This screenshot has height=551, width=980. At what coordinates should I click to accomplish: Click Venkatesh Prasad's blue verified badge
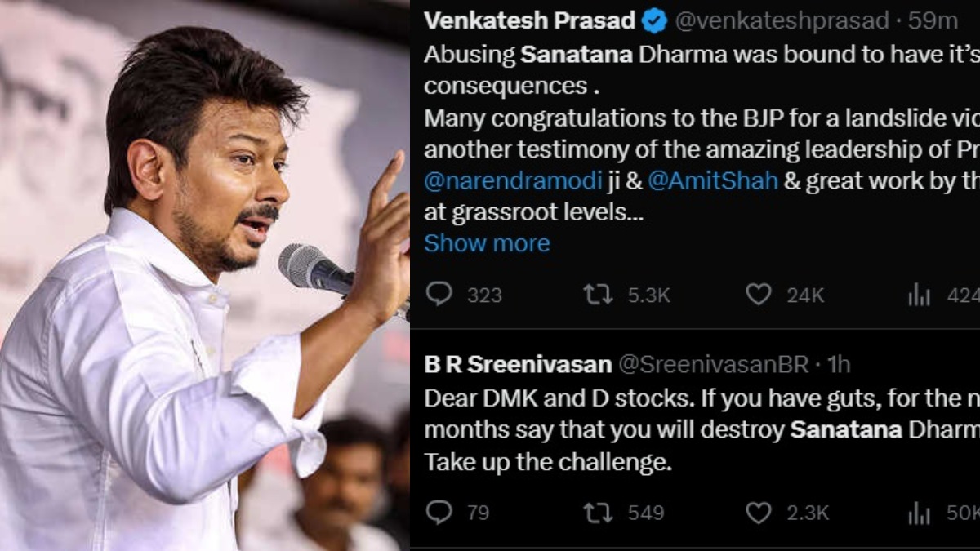(x=654, y=21)
